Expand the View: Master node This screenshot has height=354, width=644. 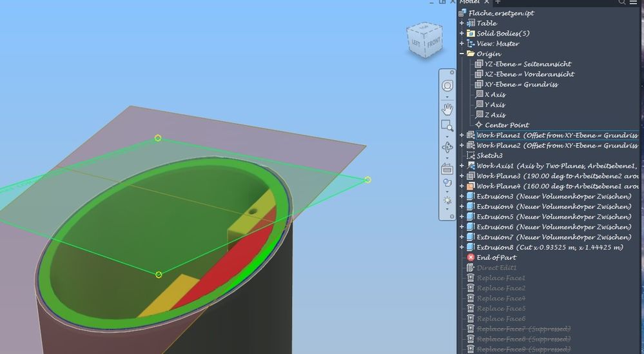(x=462, y=44)
